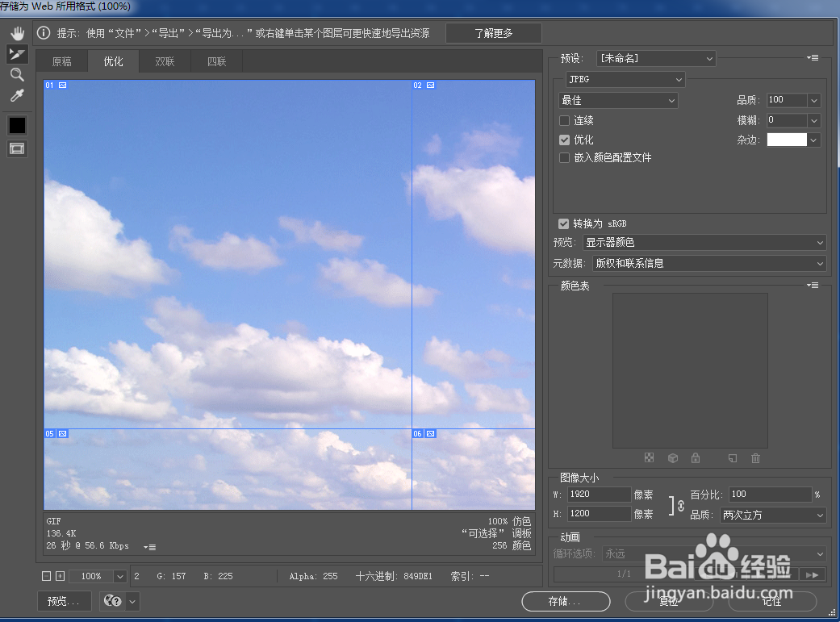Click the web-shift cube icon
Screen dimensions: 840x622
(x=673, y=458)
